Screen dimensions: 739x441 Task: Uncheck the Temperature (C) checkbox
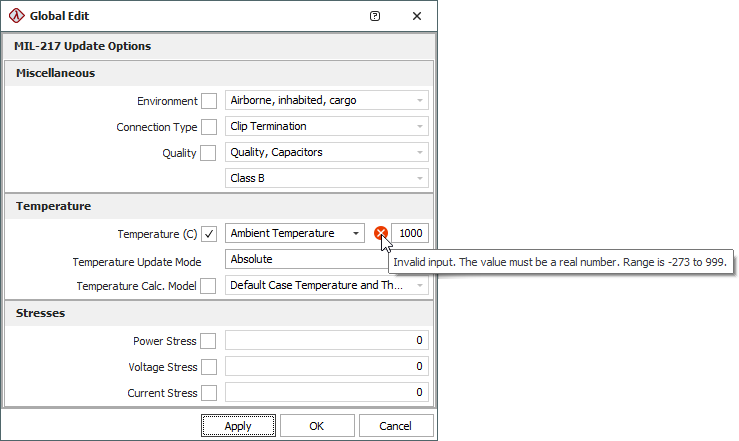208,234
